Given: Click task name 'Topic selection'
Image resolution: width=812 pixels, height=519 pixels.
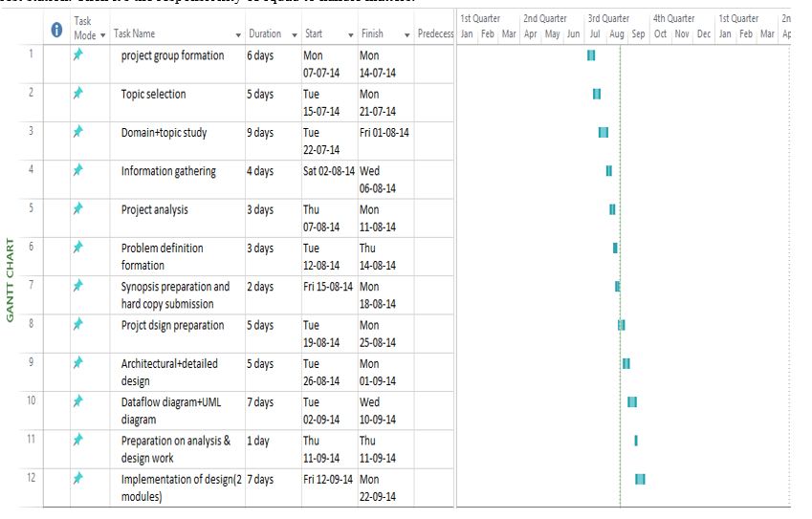Looking at the screenshot, I should pos(153,95).
